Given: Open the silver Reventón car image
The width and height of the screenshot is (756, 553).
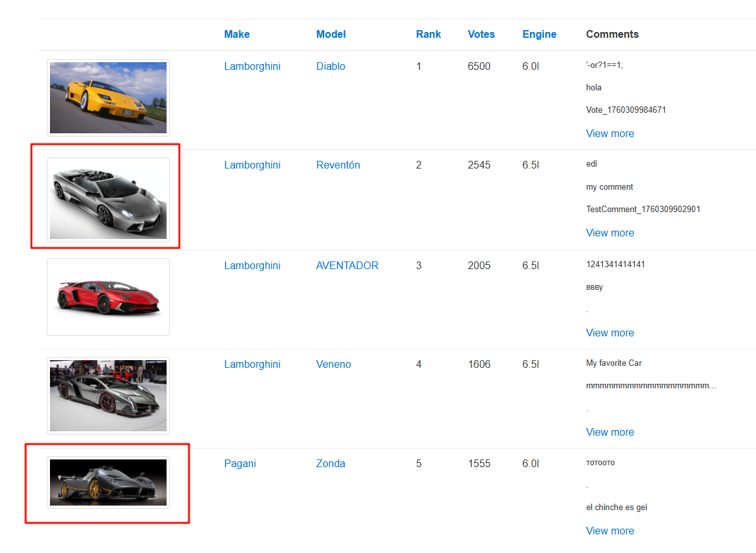Looking at the screenshot, I should (x=108, y=200).
